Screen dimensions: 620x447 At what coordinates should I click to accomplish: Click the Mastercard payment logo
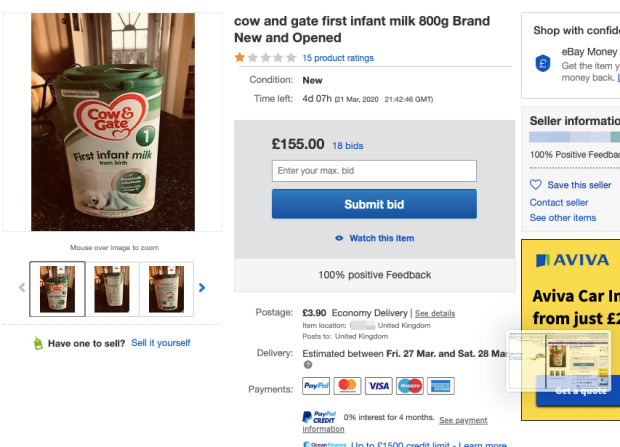[347, 385]
